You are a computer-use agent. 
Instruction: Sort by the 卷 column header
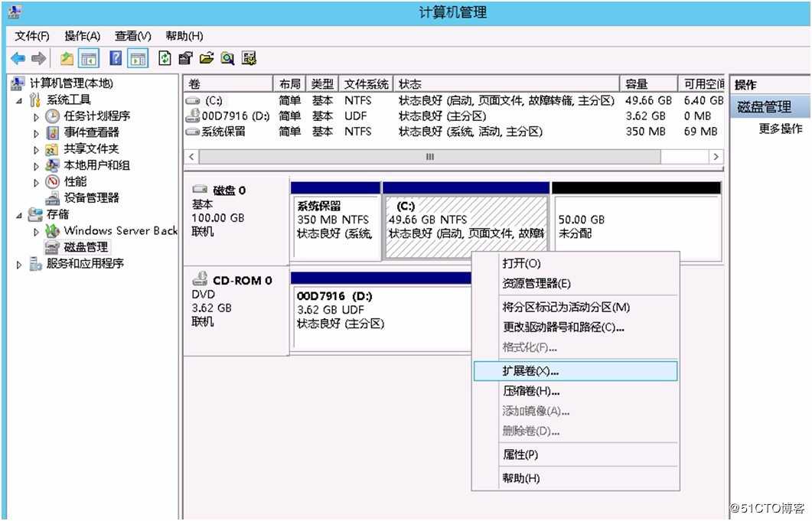click(x=228, y=84)
